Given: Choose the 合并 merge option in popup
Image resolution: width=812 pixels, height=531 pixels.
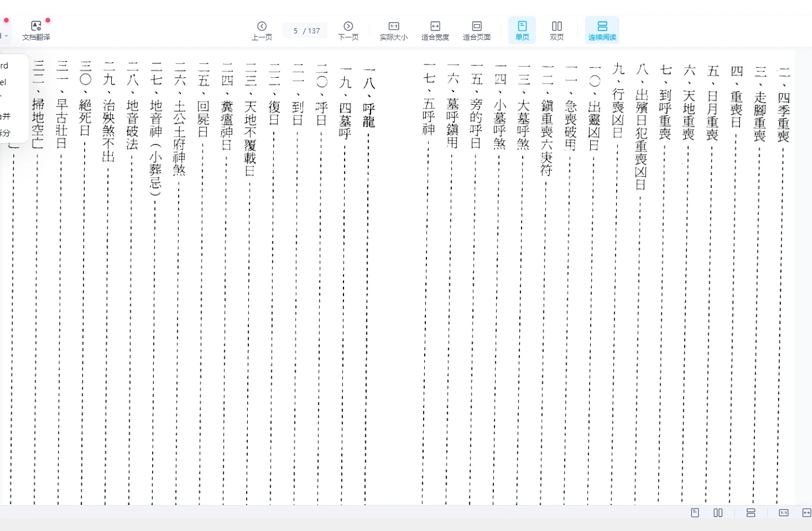Looking at the screenshot, I should coord(6,116).
